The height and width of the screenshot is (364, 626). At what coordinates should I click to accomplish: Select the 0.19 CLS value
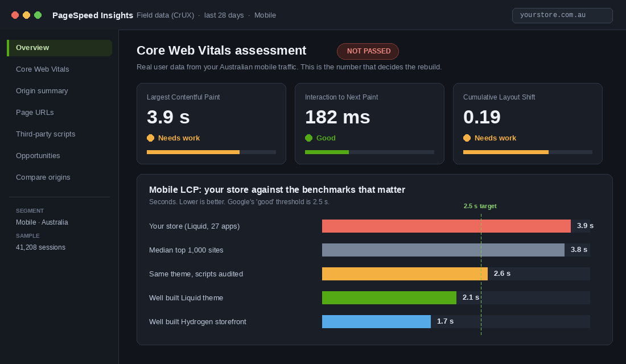click(482, 117)
